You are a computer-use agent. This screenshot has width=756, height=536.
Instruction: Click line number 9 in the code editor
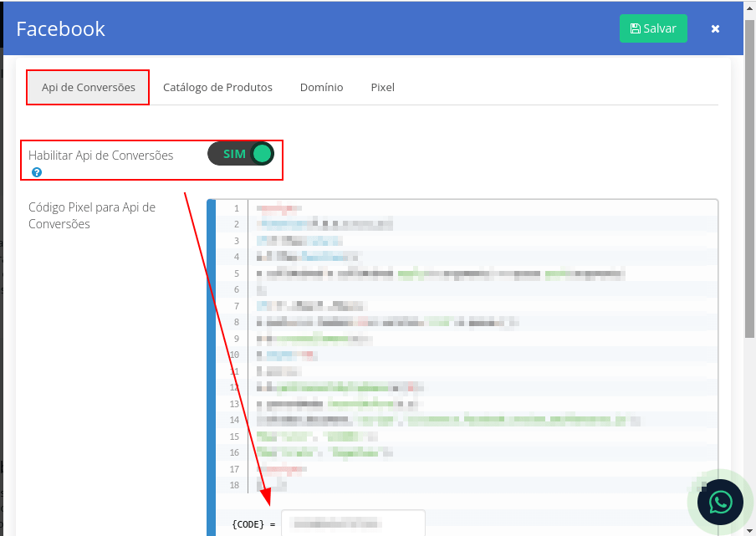tap(236, 339)
